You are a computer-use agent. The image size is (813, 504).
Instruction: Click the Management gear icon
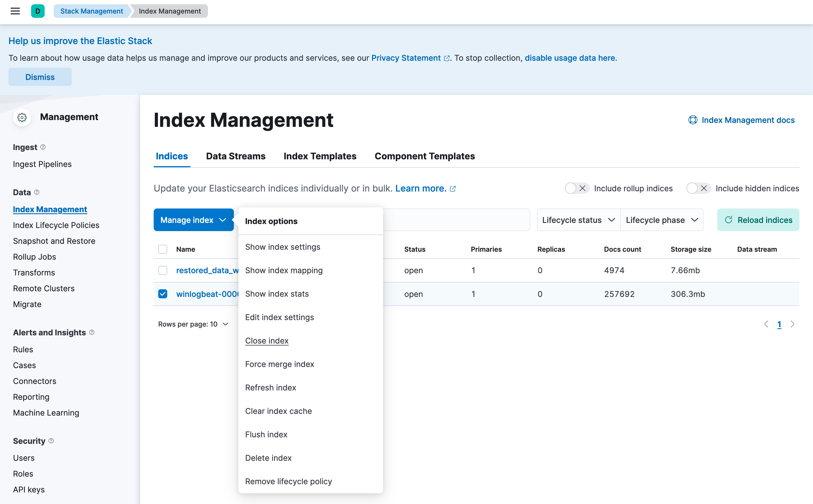click(22, 117)
